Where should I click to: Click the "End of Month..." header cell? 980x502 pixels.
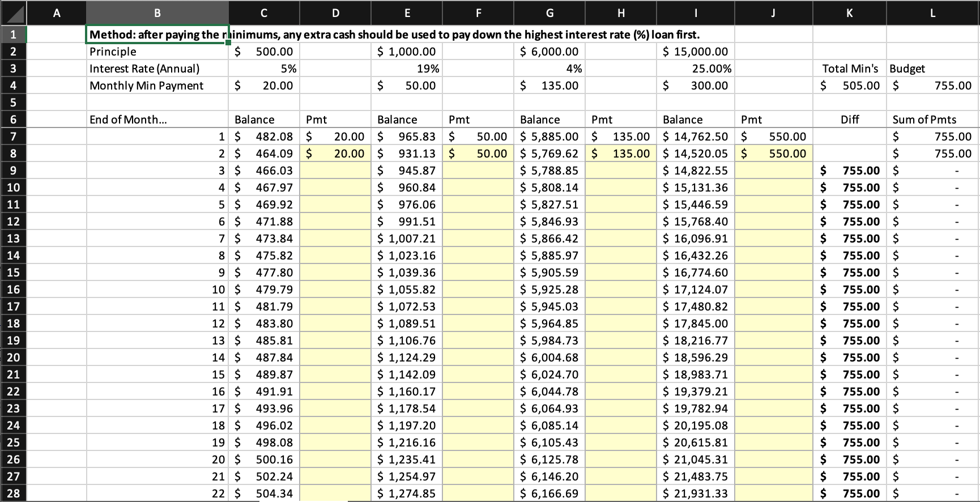[x=157, y=120]
